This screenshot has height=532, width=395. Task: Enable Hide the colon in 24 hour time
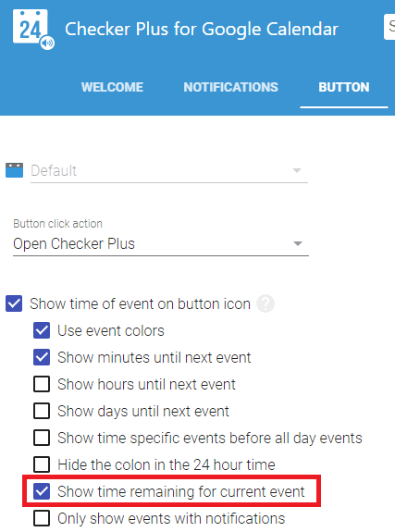tap(42, 464)
